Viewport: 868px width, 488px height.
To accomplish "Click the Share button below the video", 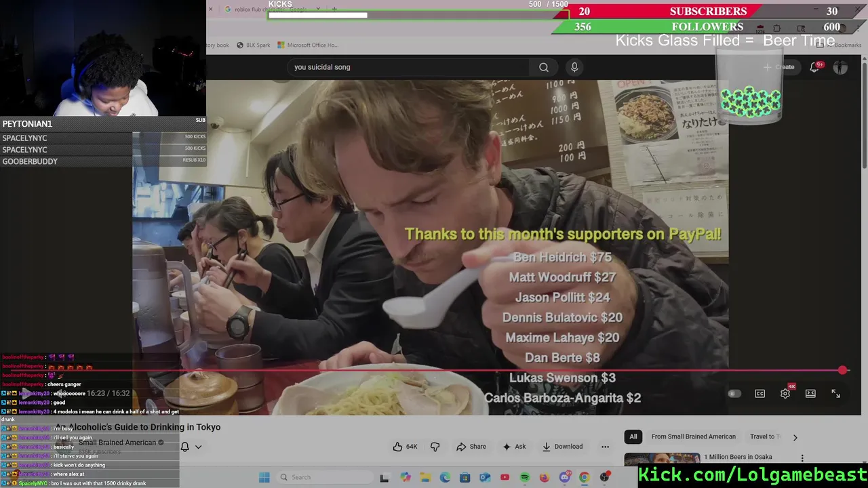I will (x=471, y=447).
